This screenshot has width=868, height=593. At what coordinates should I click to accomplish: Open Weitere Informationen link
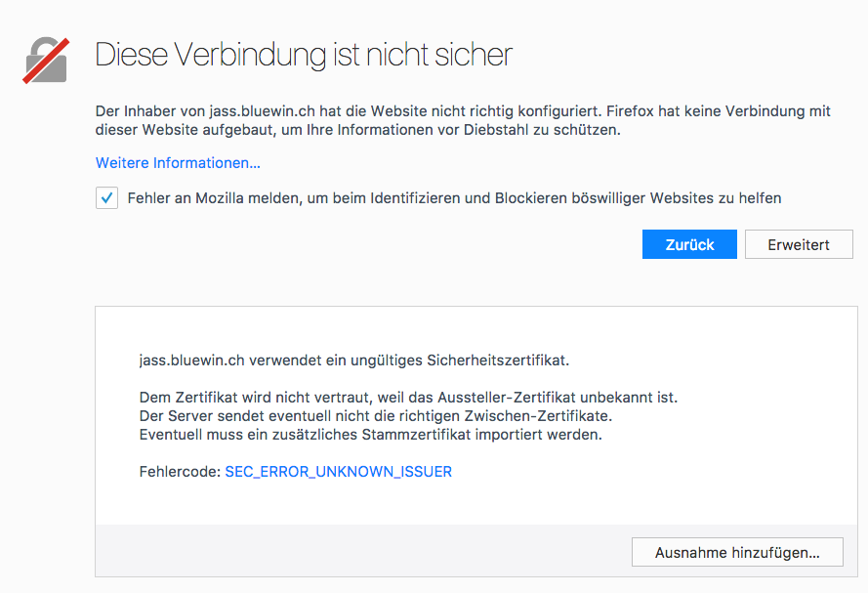(x=177, y=162)
